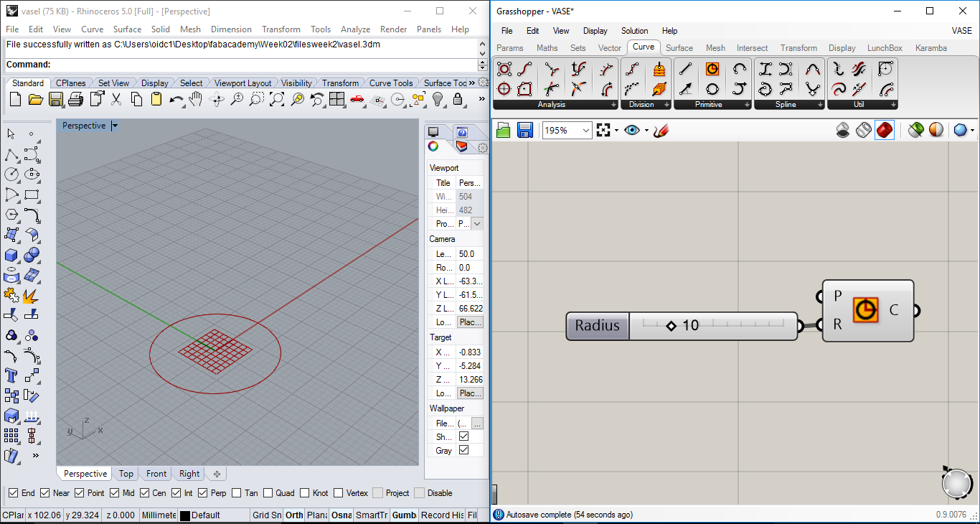
Task: Select the Circle tool in Rhino left sidebar
Action: pyautogui.click(x=11, y=174)
